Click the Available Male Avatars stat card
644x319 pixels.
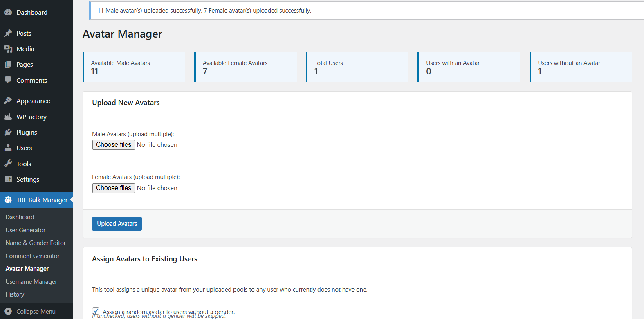(134, 67)
